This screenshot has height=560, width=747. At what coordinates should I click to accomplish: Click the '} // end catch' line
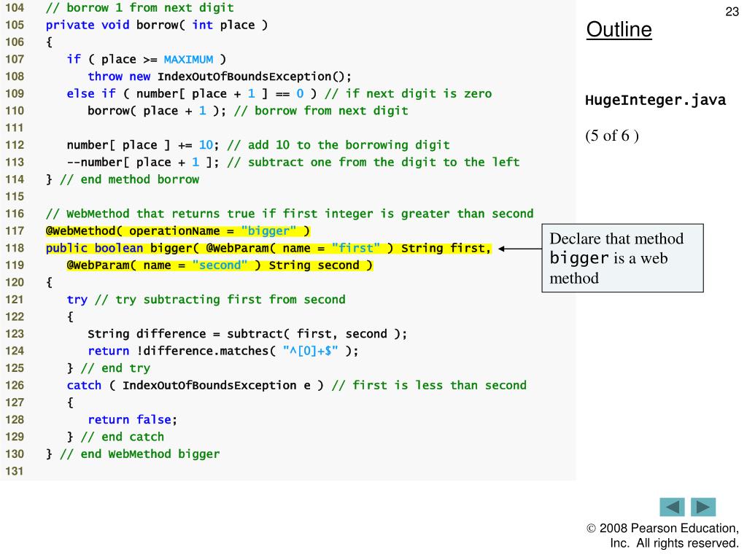115,437
